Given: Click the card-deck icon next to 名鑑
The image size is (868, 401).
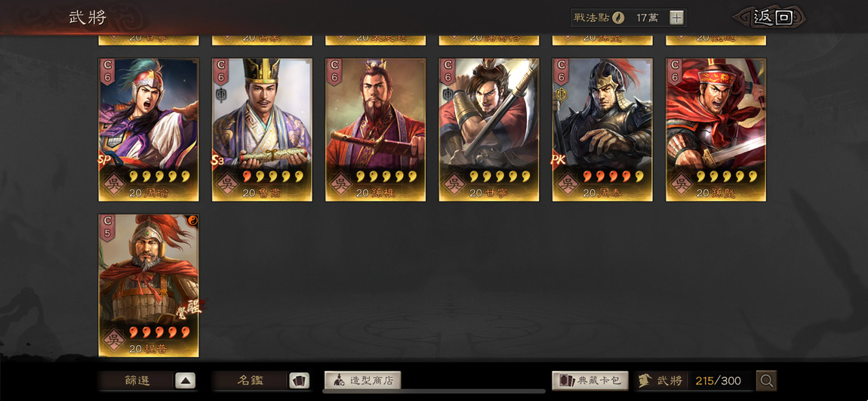Looking at the screenshot, I should click(299, 381).
